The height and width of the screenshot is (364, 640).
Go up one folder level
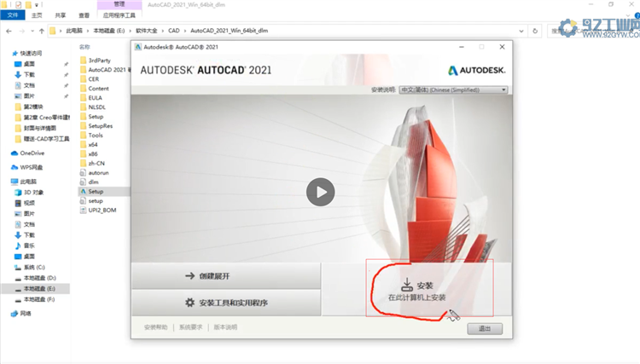coord(42,31)
